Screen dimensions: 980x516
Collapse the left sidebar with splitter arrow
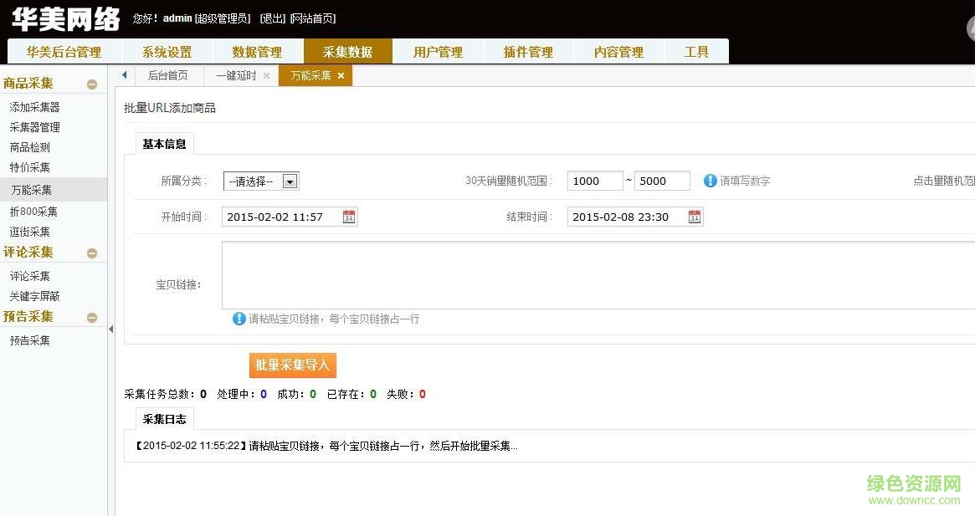click(111, 330)
